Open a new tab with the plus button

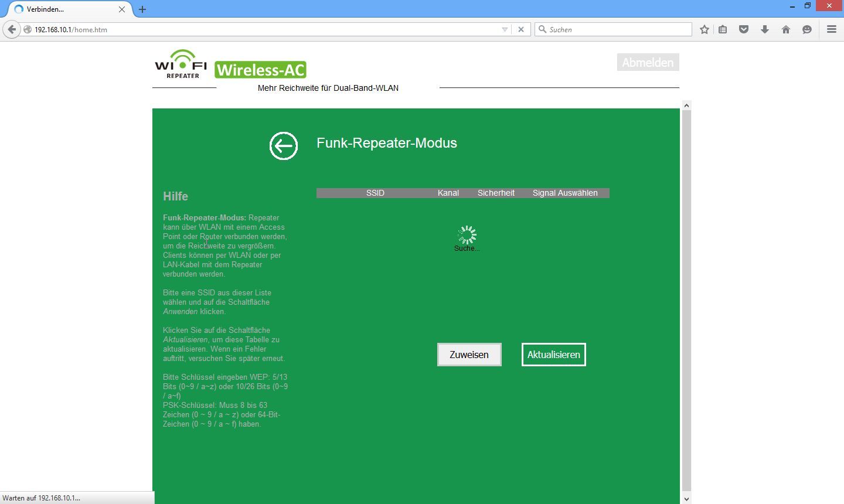[142, 9]
